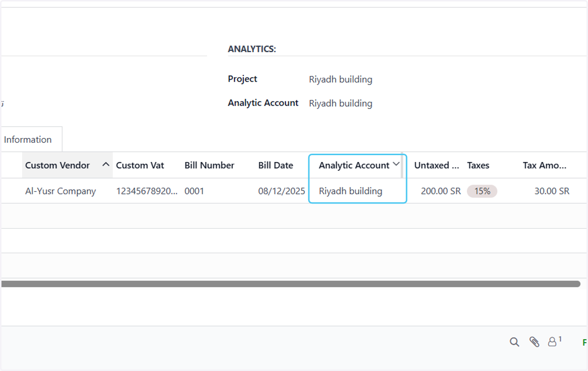Sort by Custom Vendor caret arrow
Viewport: 588px width, 371px height.
(x=105, y=165)
